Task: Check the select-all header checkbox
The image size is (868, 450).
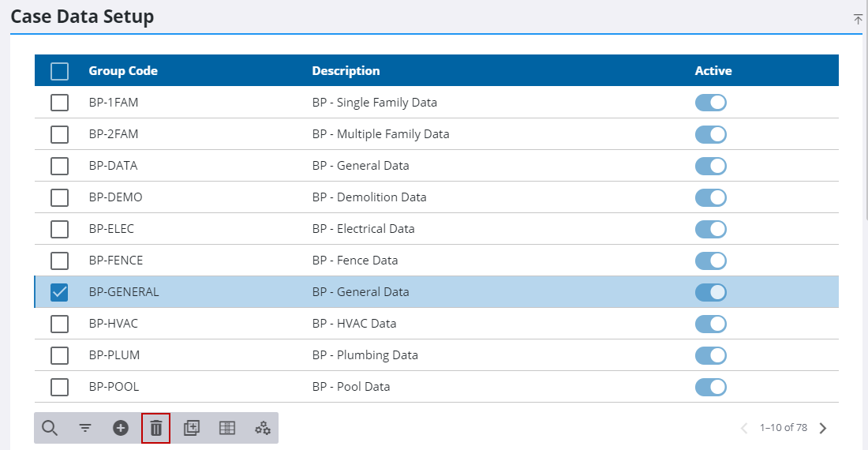Action: click(59, 71)
